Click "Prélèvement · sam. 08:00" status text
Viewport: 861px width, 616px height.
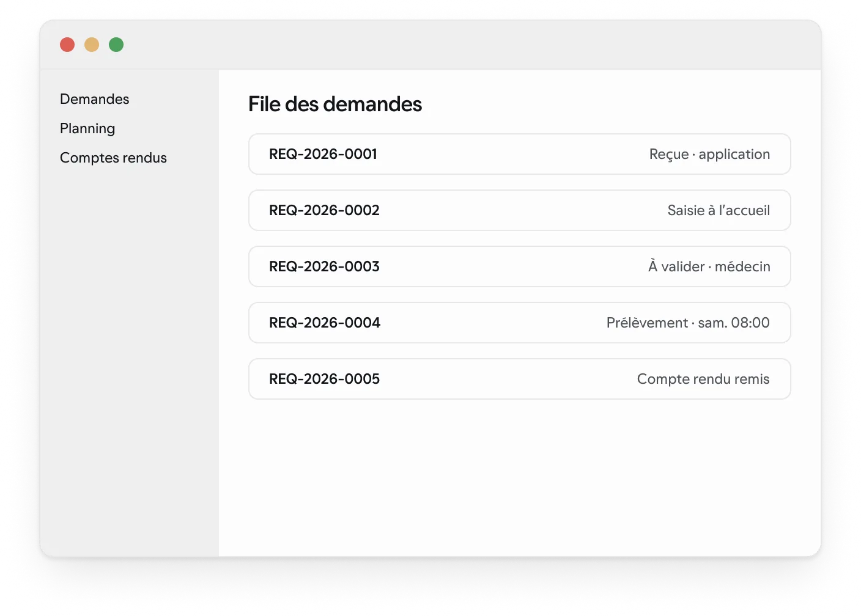click(688, 323)
